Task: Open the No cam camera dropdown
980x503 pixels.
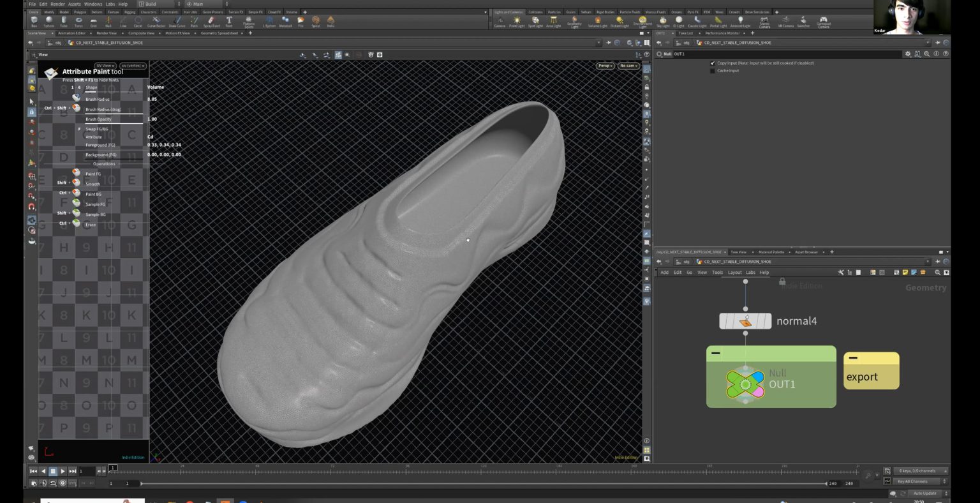Action: tap(628, 66)
